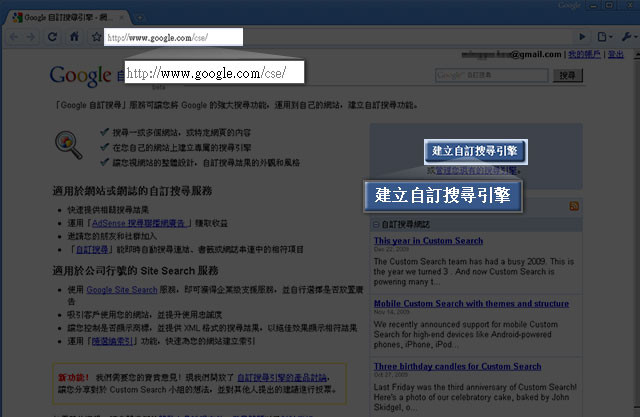Focus the address bar showing www.google.com/cse/
Screen dimensions: 640x417
[173, 37]
